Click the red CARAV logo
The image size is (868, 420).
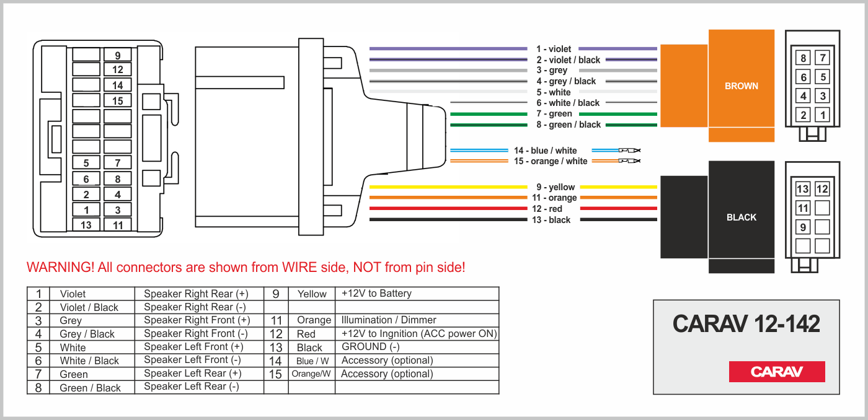click(777, 372)
